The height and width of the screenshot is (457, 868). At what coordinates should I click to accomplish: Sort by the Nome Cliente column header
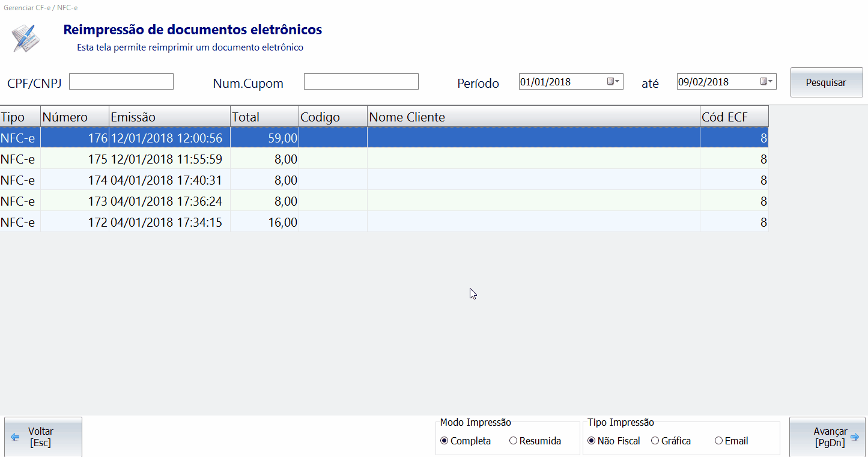533,117
